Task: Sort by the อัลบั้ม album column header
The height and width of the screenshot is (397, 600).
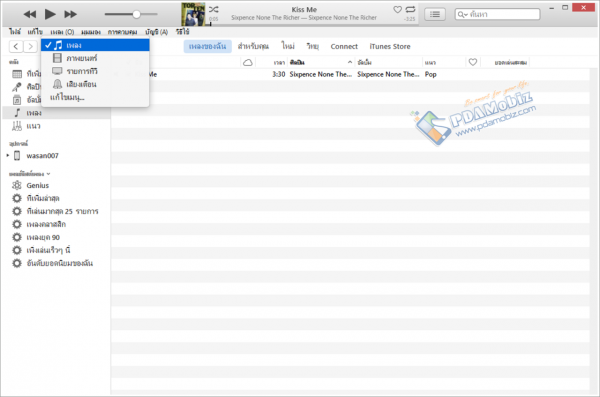Action: point(389,62)
